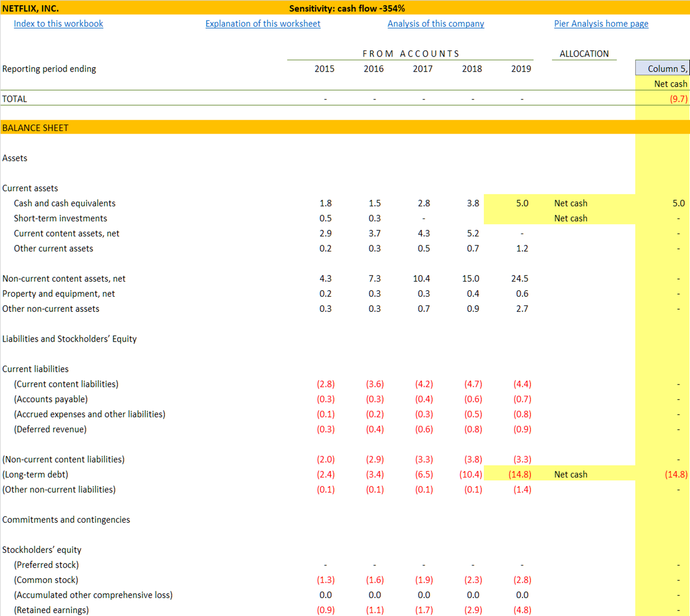Open the Index to this workbook link
Screen dimensions: 690x616
point(58,23)
